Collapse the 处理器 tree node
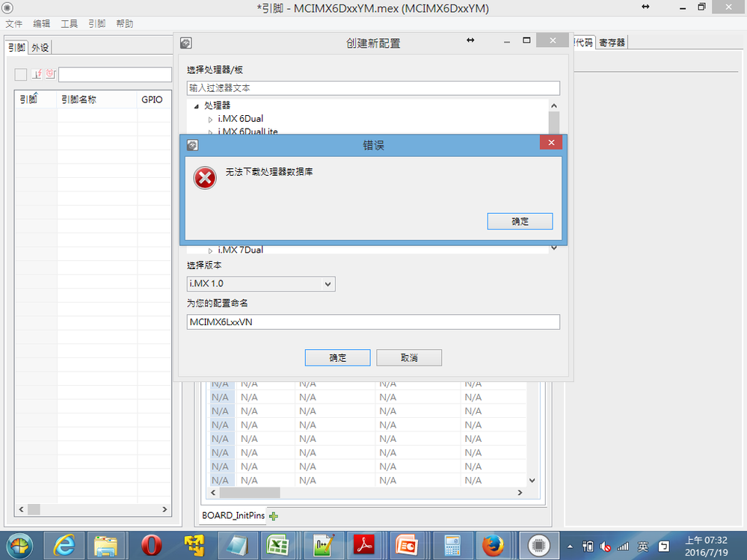The width and height of the screenshot is (747, 560). [x=196, y=106]
